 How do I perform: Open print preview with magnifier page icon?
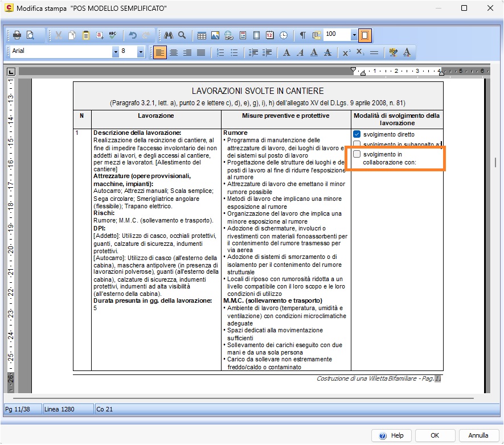click(x=30, y=35)
